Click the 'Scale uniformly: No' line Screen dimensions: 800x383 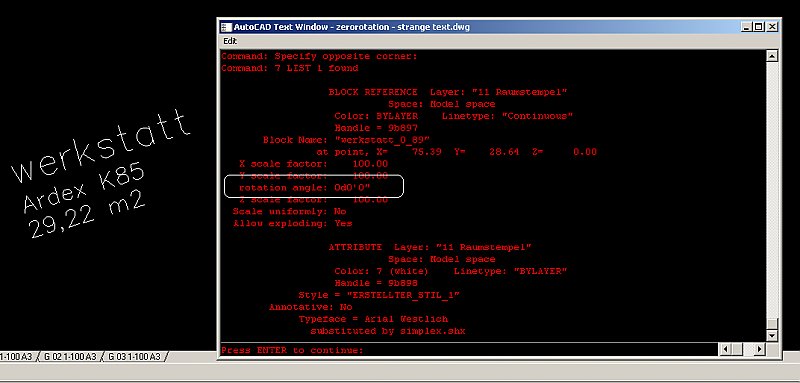coord(289,211)
